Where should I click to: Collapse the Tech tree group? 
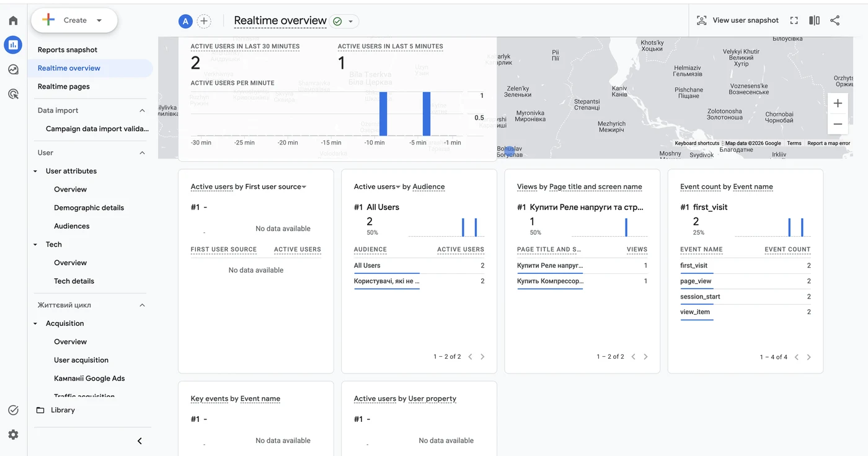point(35,245)
